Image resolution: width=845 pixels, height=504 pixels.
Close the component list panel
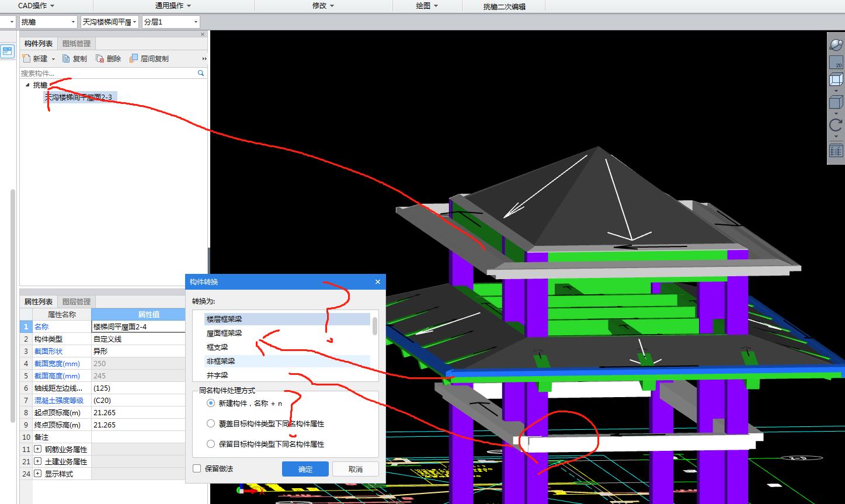(203, 34)
